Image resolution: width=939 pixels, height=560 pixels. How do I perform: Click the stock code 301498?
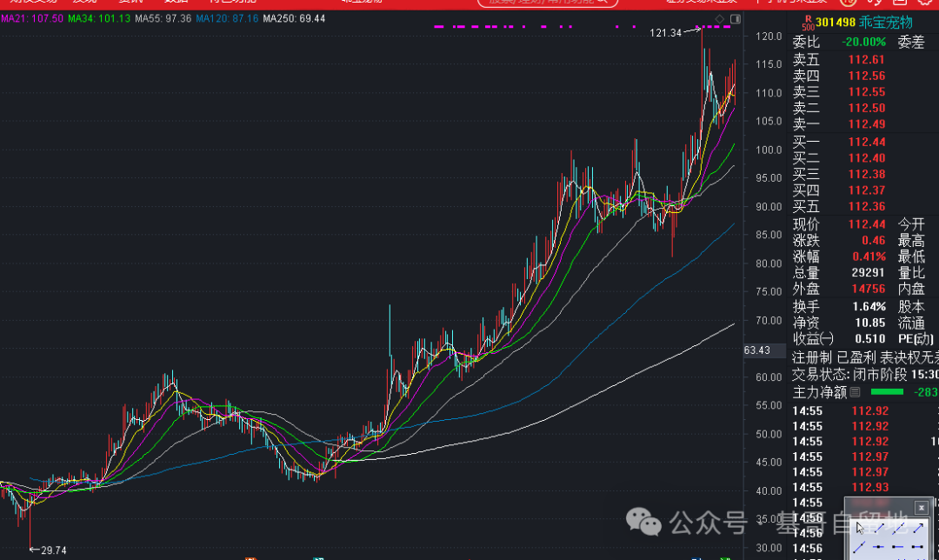836,23
